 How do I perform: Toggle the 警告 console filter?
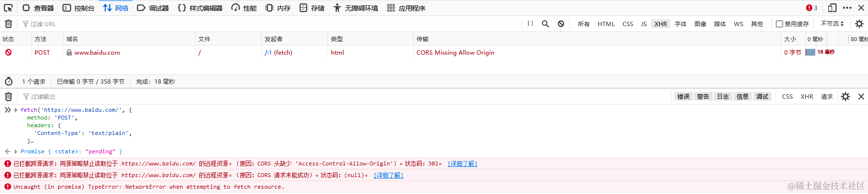coord(703,97)
